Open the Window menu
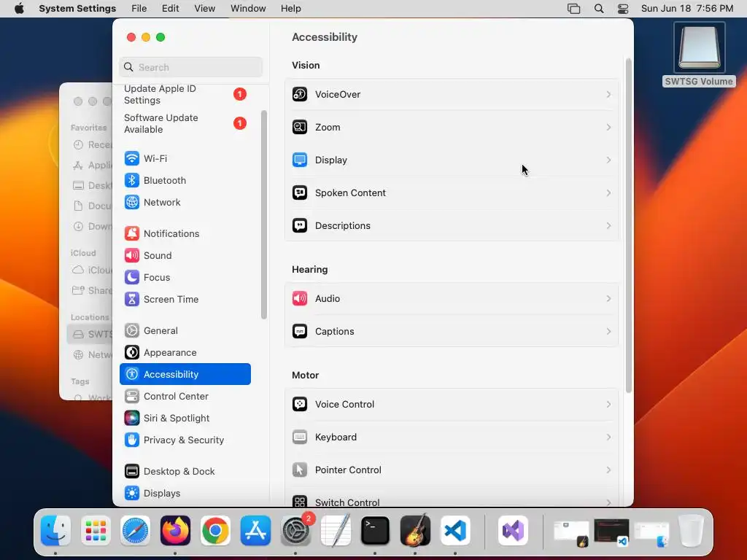Screen dimensions: 747x560 [248, 9]
